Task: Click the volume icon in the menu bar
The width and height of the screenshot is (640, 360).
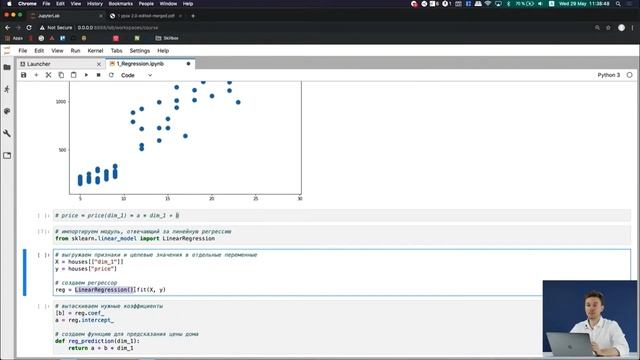Action: tap(540, 4)
